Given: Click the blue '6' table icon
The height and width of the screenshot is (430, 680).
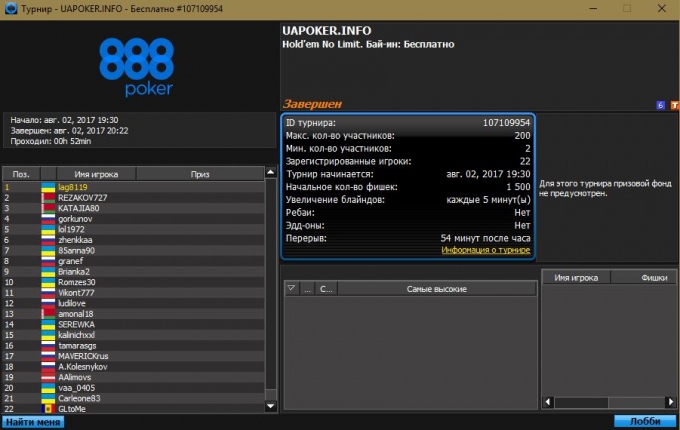Looking at the screenshot, I should [660, 105].
